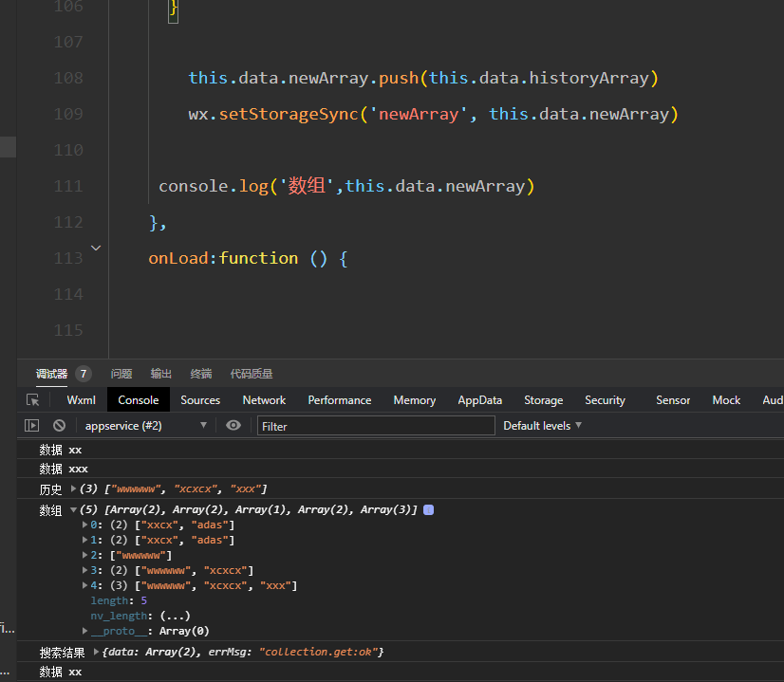This screenshot has height=682, width=784.
Task: Click line number 108 in the gutter
Action: pyautogui.click(x=68, y=78)
